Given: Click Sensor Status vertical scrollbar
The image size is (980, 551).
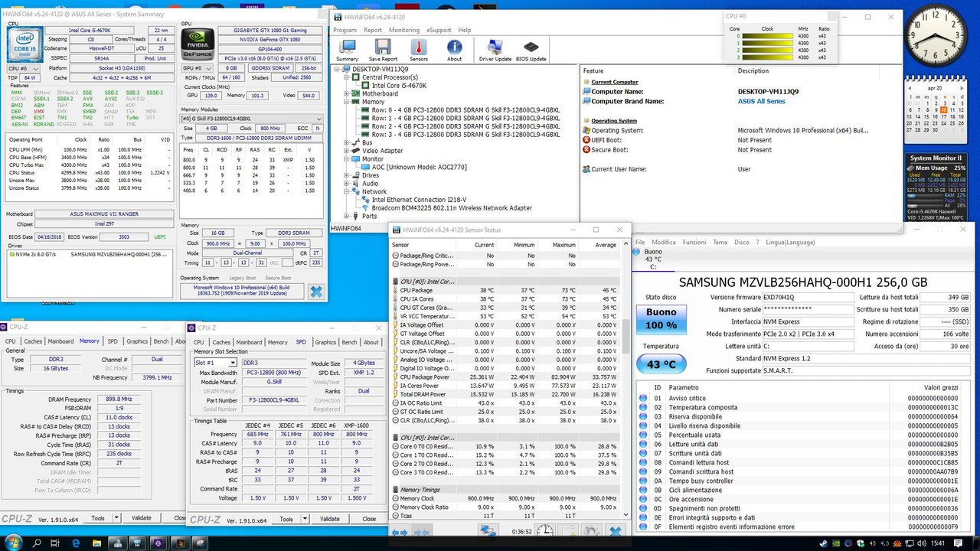Looking at the screenshot, I should pyautogui.click(x=625, y=336).
